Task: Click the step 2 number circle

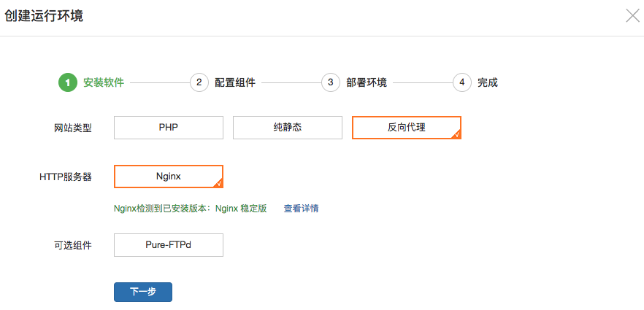Action: [199, 82]
